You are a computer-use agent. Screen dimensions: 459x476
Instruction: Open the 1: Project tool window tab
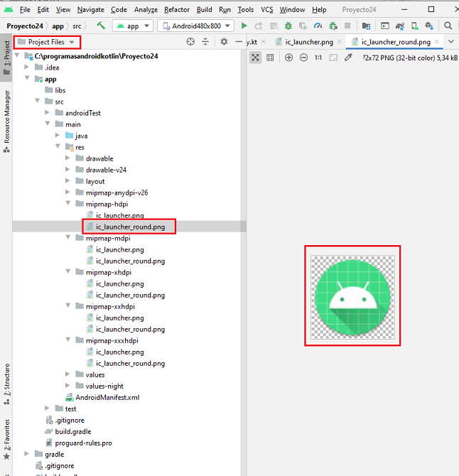6,58
